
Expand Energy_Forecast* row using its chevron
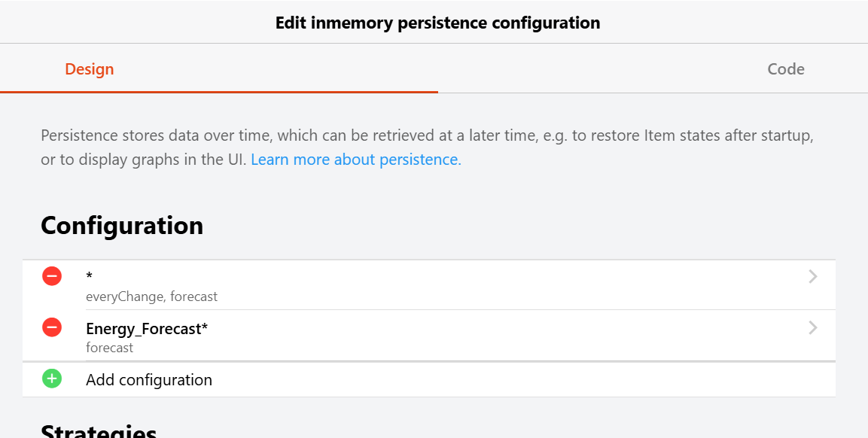812,328
